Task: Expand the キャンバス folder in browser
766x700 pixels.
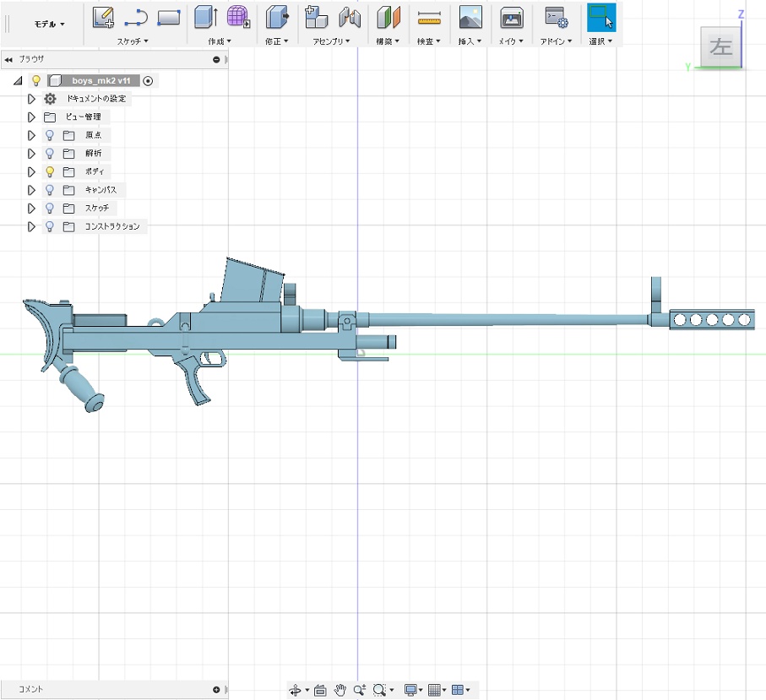Action: point(32,190)
